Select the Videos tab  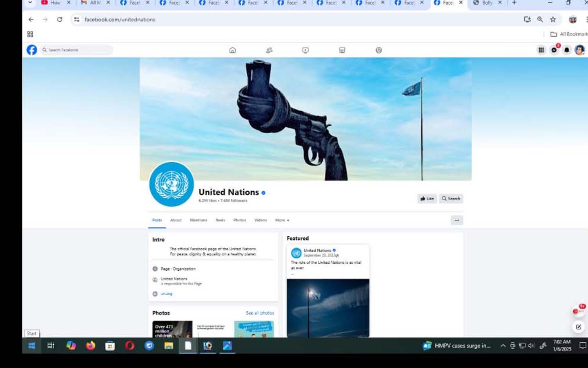click(261, 220)
